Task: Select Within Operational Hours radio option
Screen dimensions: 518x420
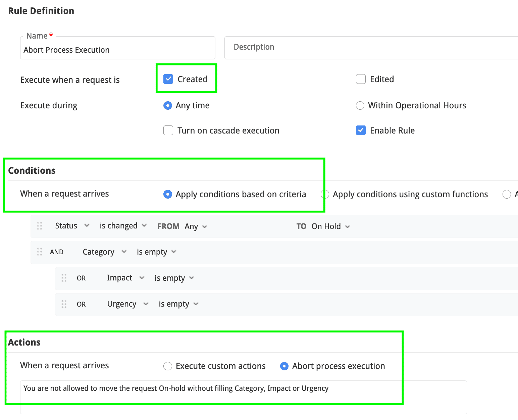Action: [x=360, y=106]
